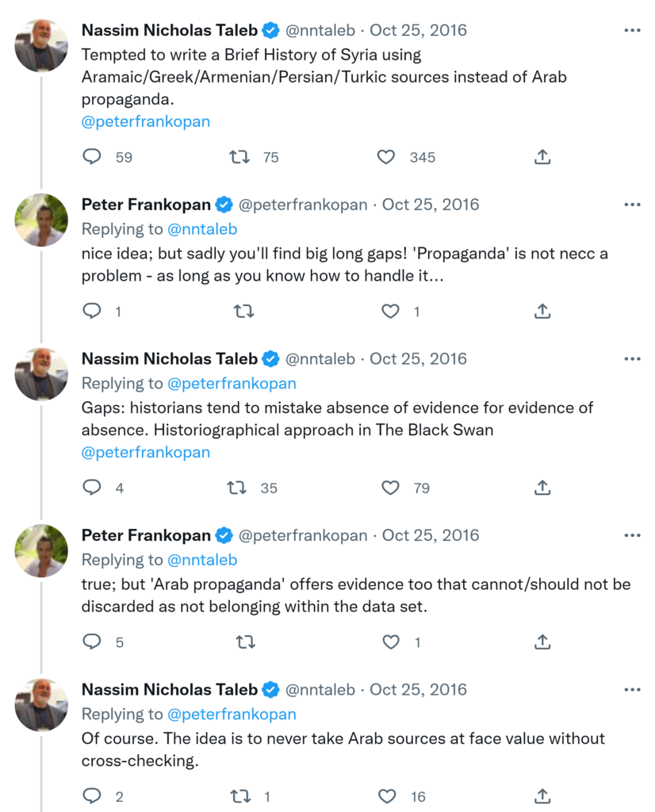Image resolution: width=655 pixels, height=812 pixels.
Task: Like the 'nice idea' reply by Frankopan
Action: (x=391, y=312)
